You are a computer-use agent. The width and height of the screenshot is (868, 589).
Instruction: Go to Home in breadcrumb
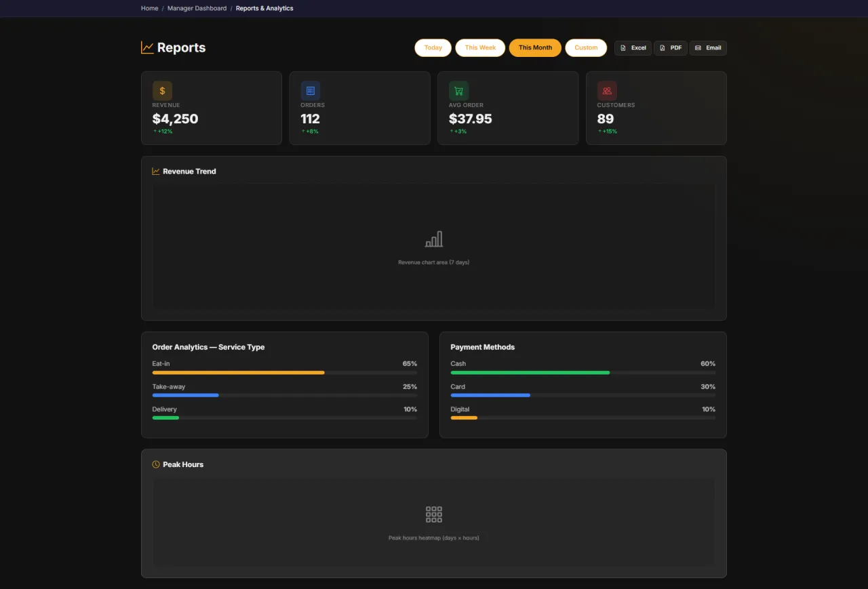pos(150,8)
